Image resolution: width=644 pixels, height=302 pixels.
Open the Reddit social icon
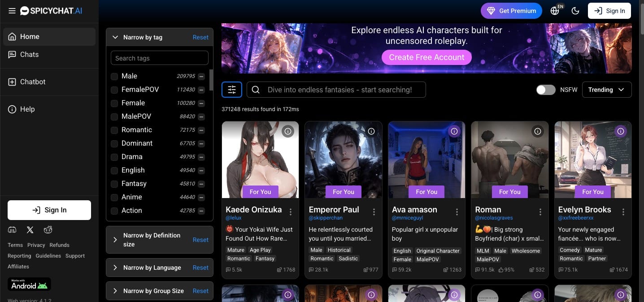tap(48, 230)
